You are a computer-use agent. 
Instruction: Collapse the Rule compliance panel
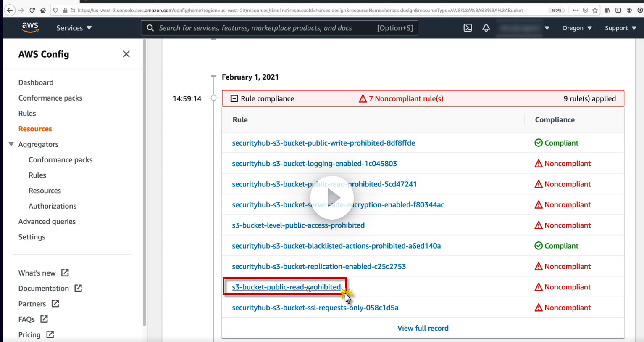coord(234,98)
